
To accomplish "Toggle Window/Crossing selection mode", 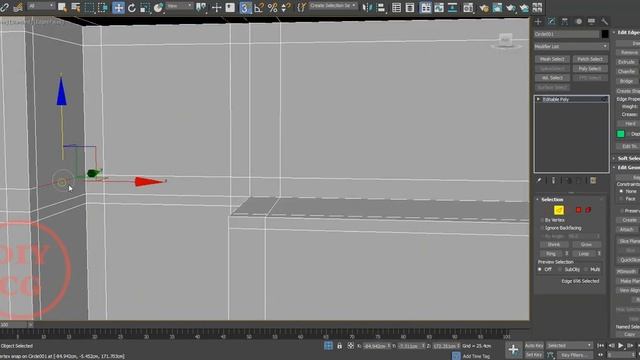I will coord(103,7).
